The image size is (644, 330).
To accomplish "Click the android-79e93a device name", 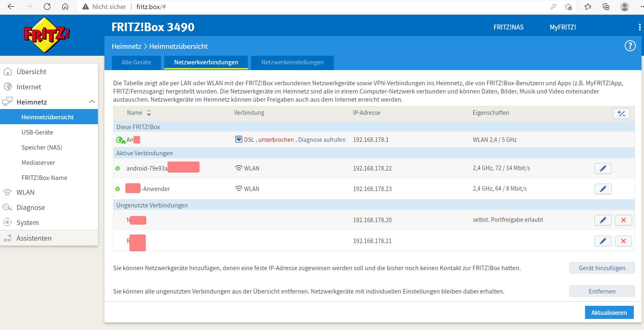I will pos(147,168).
